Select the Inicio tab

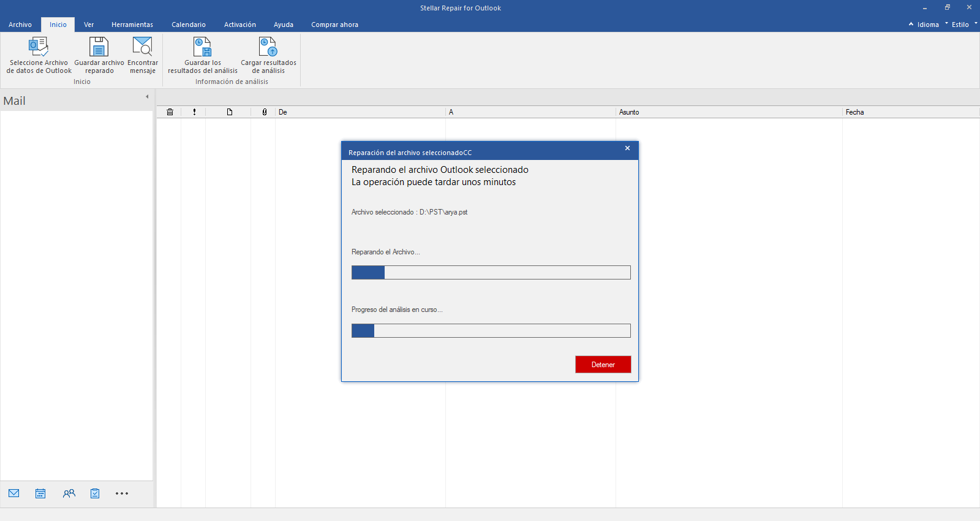click(x=58, y=25)
